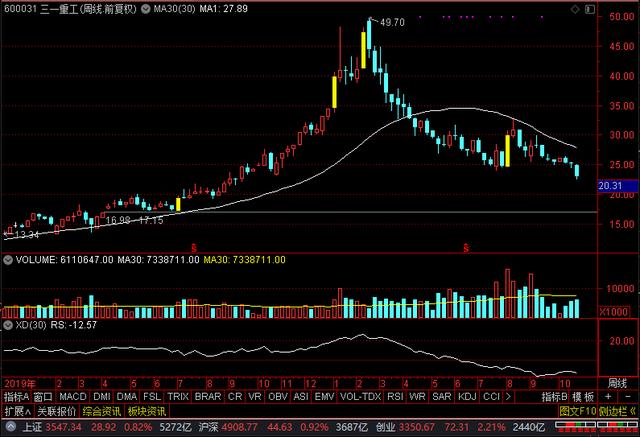This screenshot has width=640, height=437.
Task: Select the 窗口 tab
Action: [43, 397]
